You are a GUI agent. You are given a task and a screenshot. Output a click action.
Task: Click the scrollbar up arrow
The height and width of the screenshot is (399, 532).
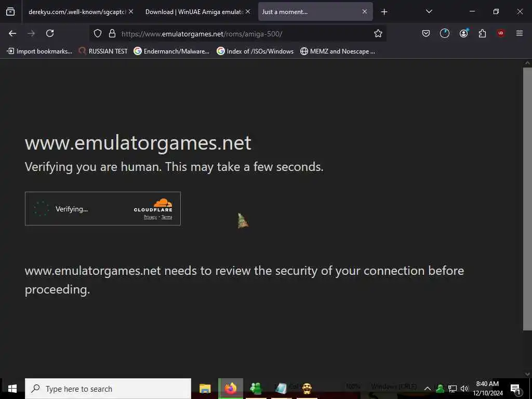tap(527, 63)
